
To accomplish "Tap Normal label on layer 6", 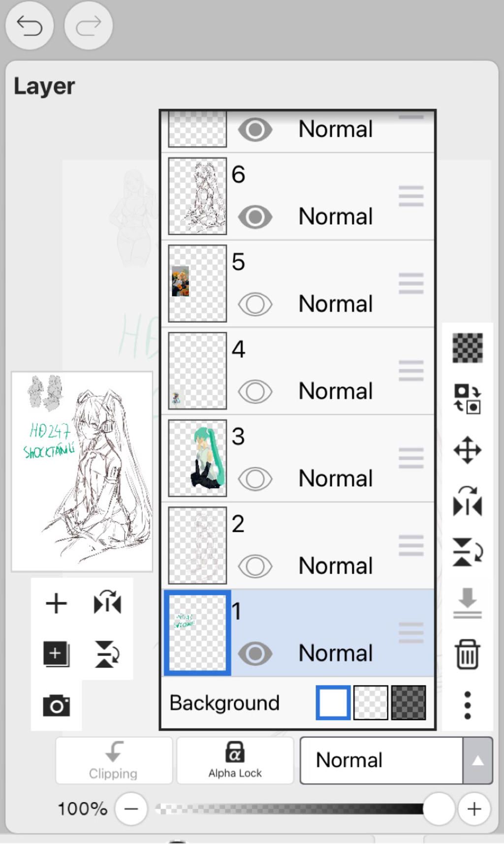I will click(x=336, y=217).
